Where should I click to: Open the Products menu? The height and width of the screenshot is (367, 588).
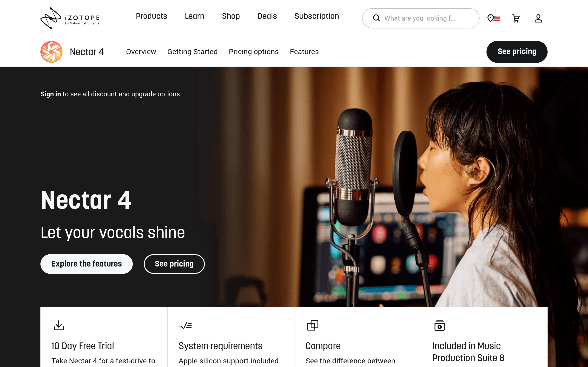pos(151,16)
